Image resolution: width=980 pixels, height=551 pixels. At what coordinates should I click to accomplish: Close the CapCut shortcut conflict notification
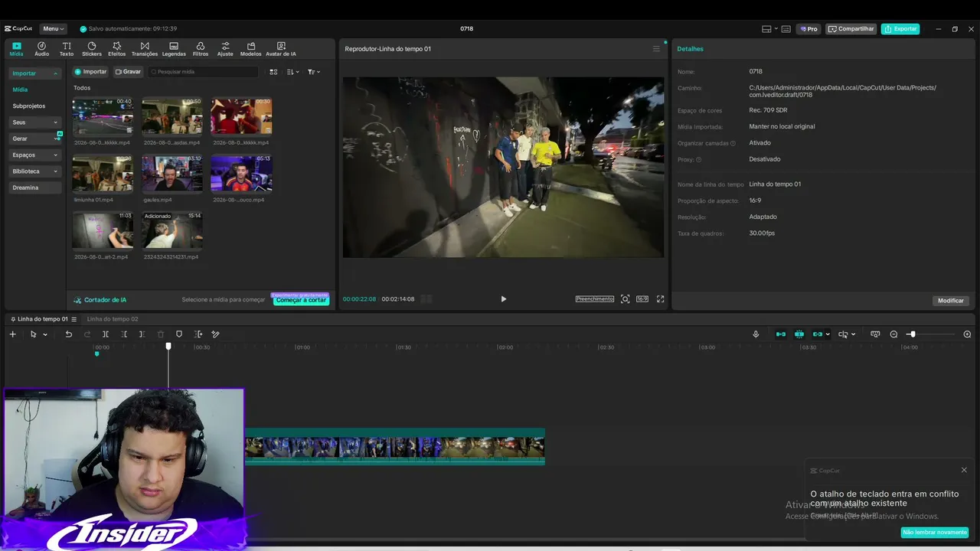click(x=964, y=470)
